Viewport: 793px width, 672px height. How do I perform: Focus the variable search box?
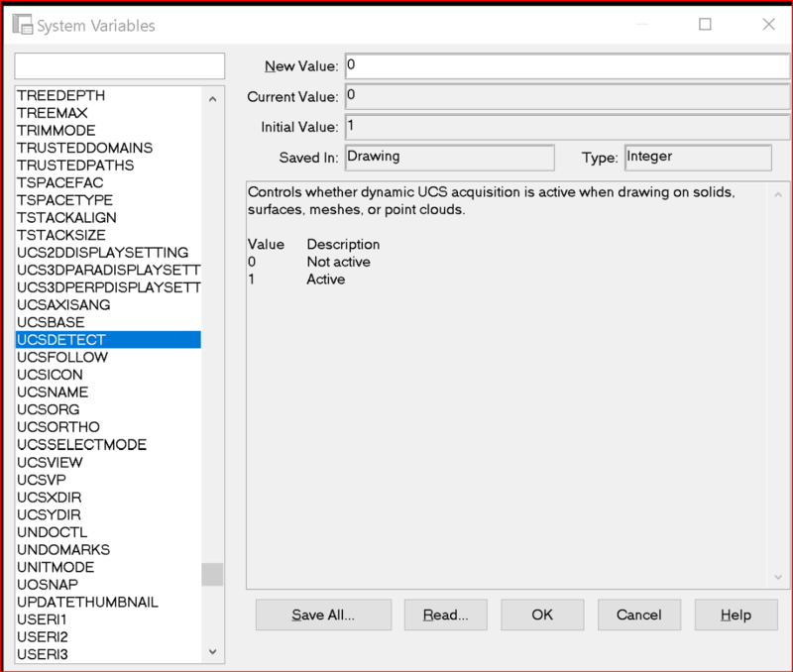pos(120,65)
